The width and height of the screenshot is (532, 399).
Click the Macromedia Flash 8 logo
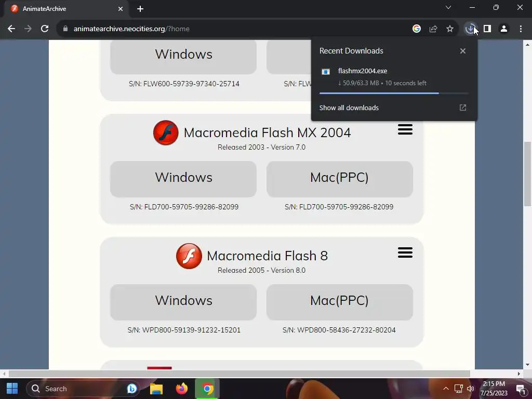[x=189, y=256]
